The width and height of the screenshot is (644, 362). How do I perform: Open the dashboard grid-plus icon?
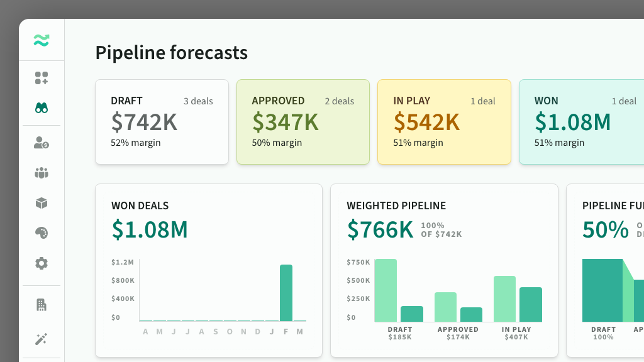pyautogui.click(x=42, y=78)
